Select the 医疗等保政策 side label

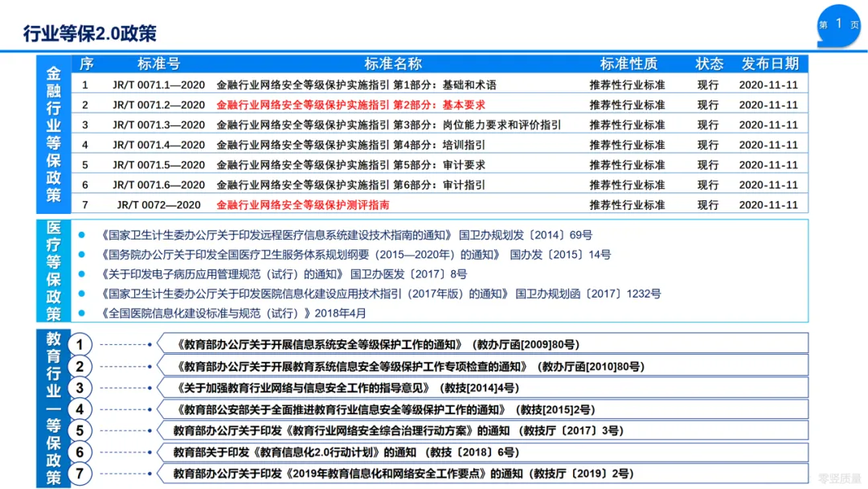pyautogui.click(x=54, y=271)
